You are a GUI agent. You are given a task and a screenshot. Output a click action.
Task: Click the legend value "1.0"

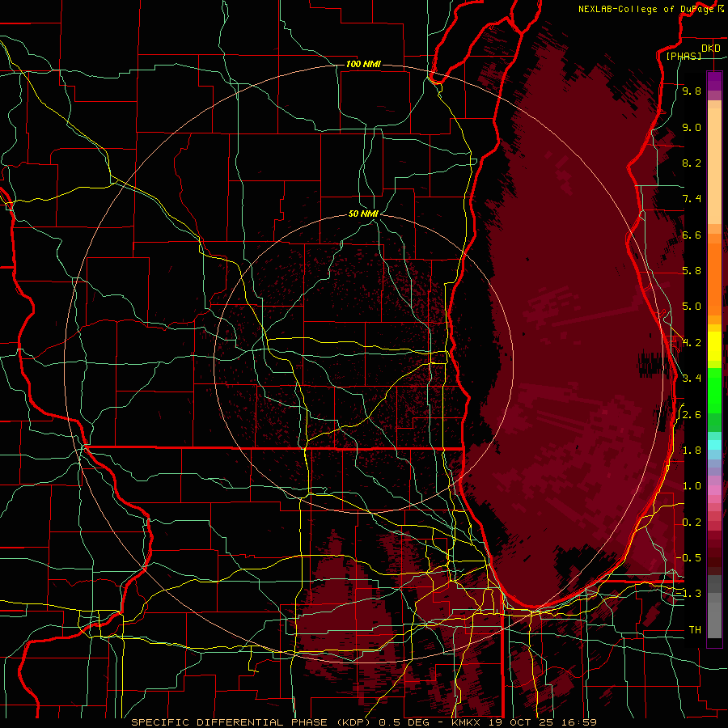pos(692,486)
